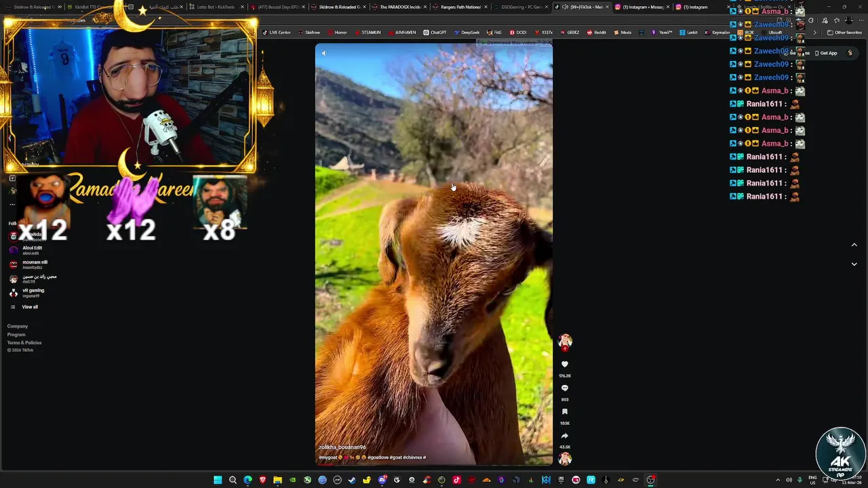
Task: Open File Explorer from taskbar
Action: coord(277,480)
